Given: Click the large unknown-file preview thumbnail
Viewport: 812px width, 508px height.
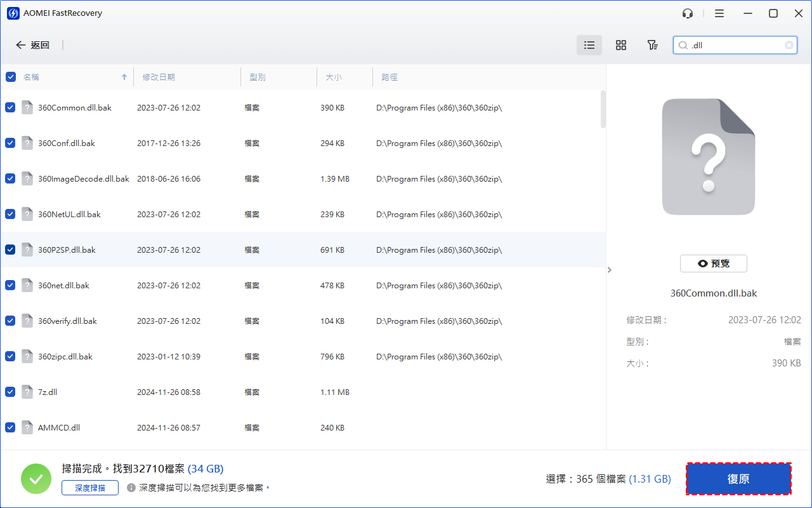Looking at the screenshot, I should [709, 157].
